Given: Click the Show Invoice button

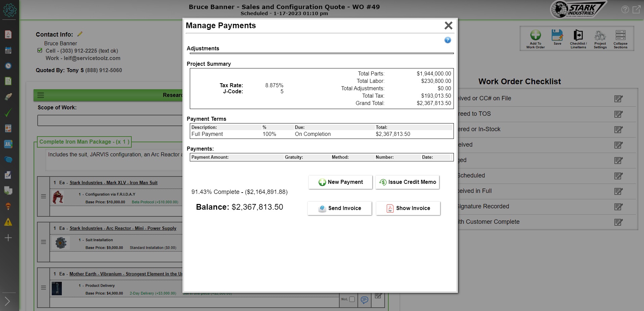Looking at the screenshot, I should tap(408, 208).
